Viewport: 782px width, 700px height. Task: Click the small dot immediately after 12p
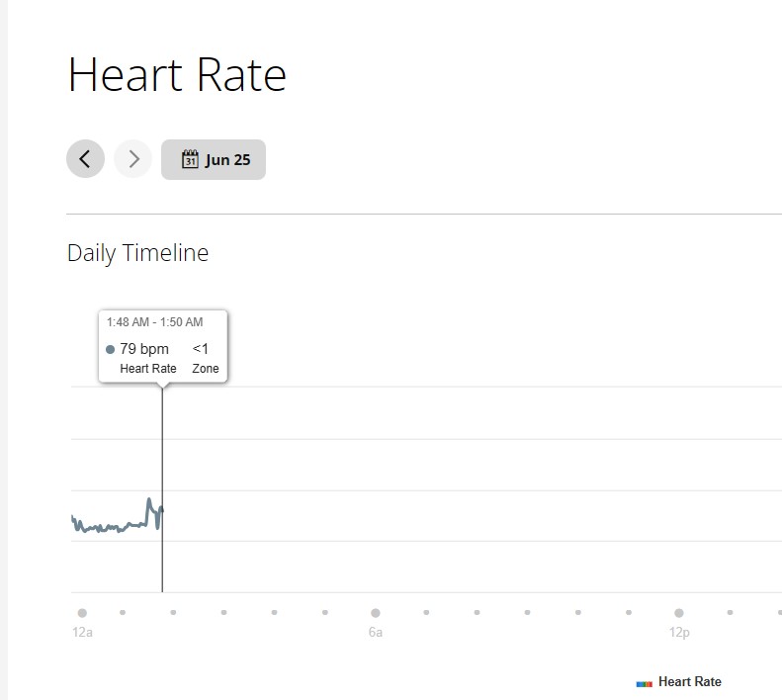[730, 612]
